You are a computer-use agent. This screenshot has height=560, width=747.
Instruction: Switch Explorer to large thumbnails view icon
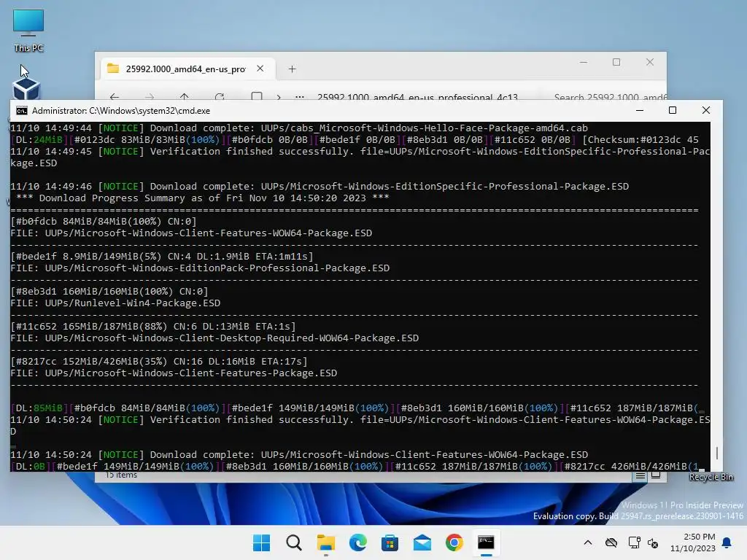coord(656,475)
